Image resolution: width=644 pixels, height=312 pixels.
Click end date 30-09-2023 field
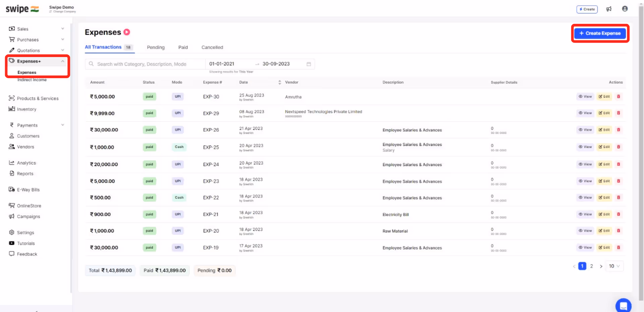(276, 64)
